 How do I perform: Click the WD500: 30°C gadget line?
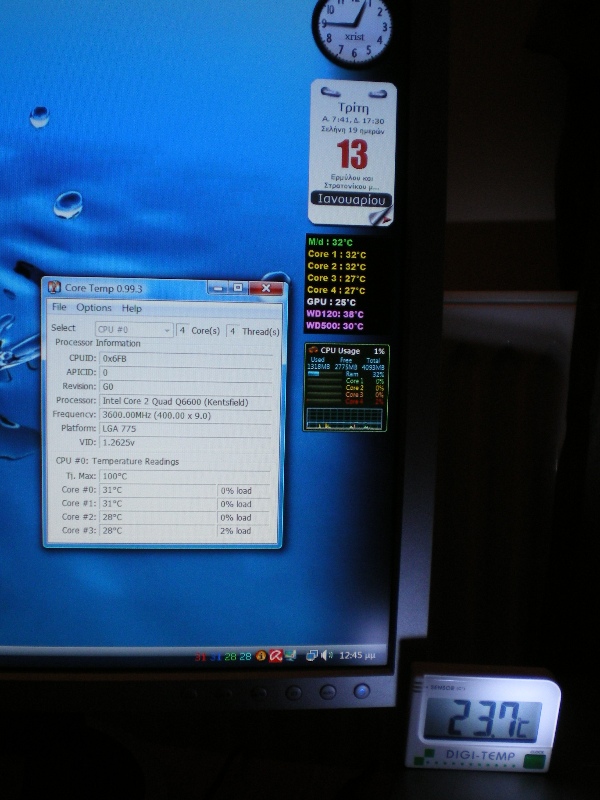[x=335, y=326]
